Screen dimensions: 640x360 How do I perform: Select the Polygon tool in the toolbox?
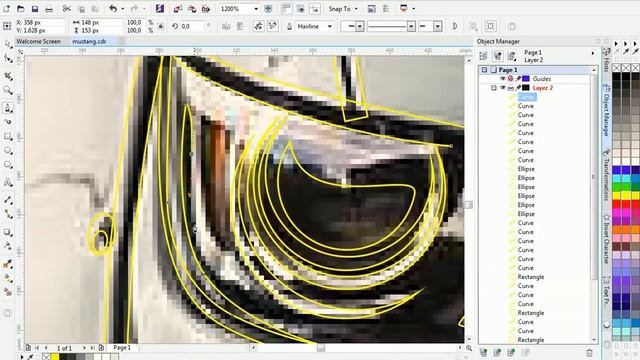(x=8, y=165)
